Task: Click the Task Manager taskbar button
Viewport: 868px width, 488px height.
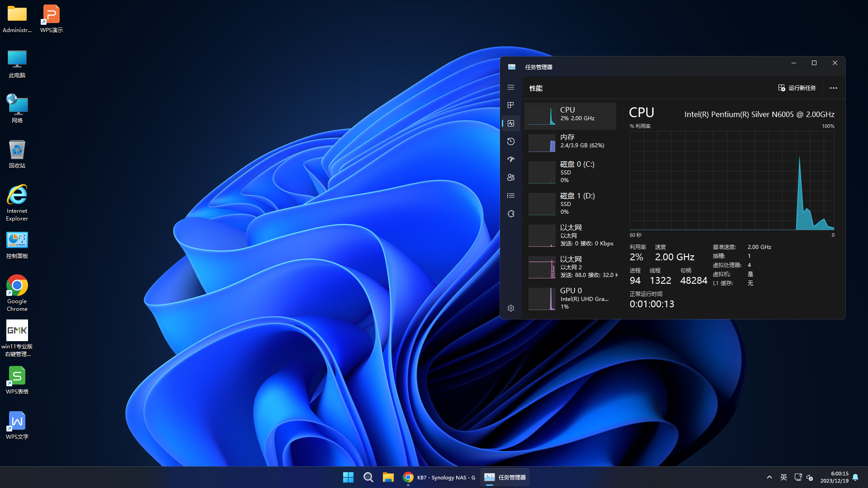Action: (505, 477)
